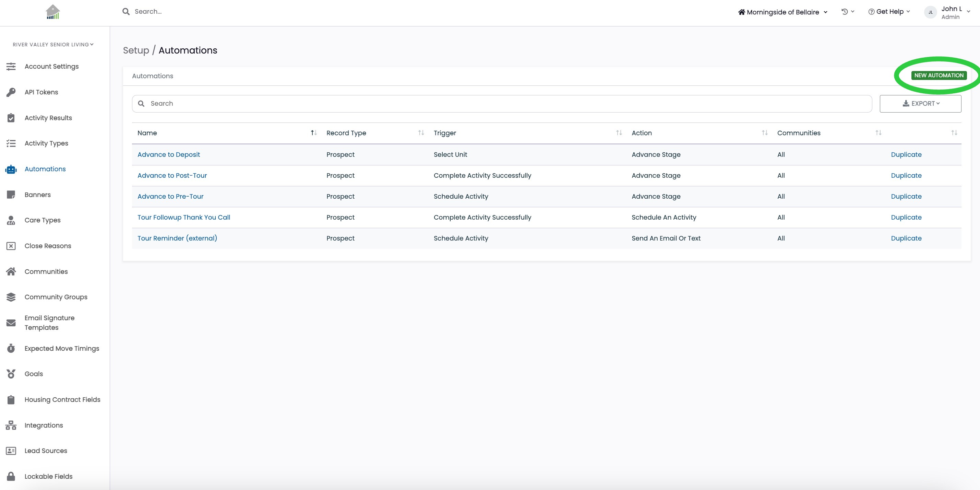Click the Automations table search field
This screenshot has width=980, height=490.
(x=502, y=104)
